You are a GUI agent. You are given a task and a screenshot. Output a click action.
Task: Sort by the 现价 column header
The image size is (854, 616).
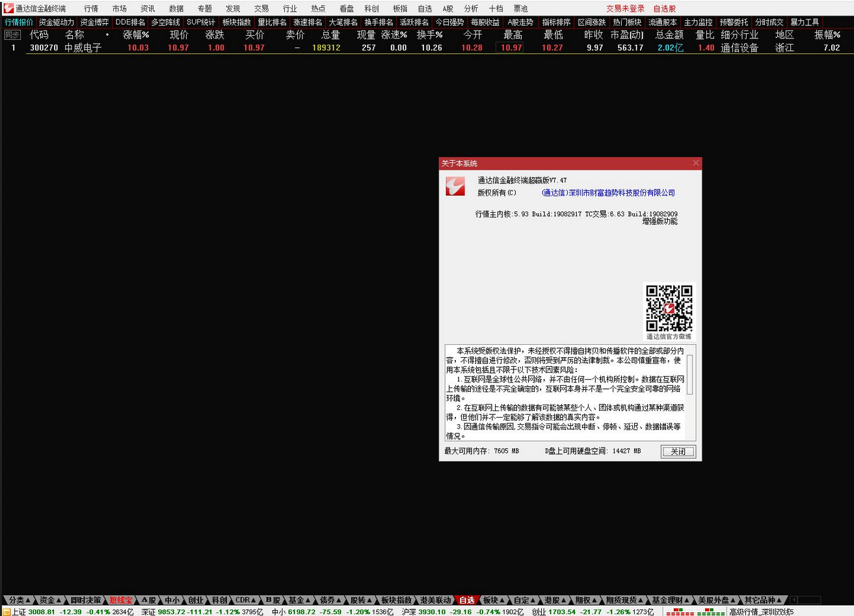[179, 35]
